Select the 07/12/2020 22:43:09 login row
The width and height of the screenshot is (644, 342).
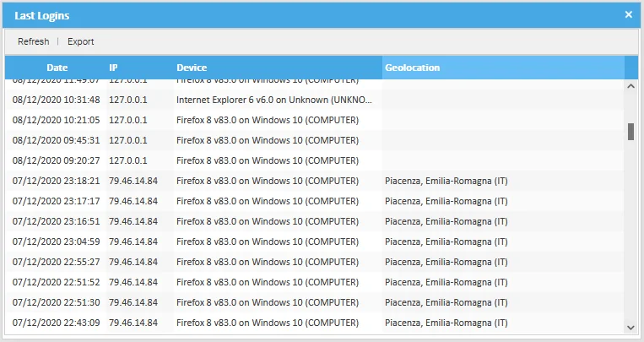coord(56,323)
